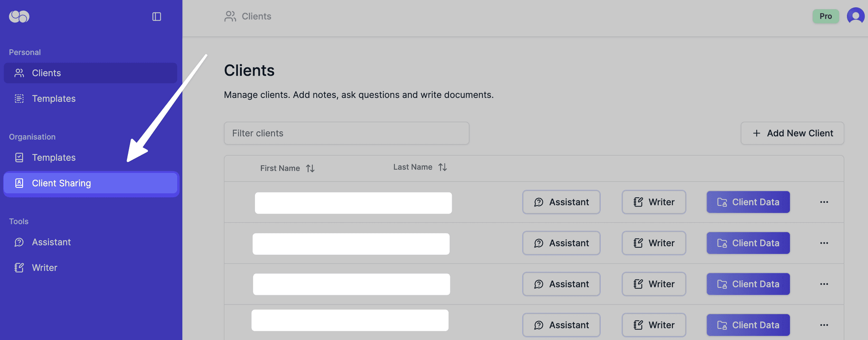The height and width of the screenshot is (340, 868).
Task: Open Organisation Templates in the sidebar
Action: 53,158
